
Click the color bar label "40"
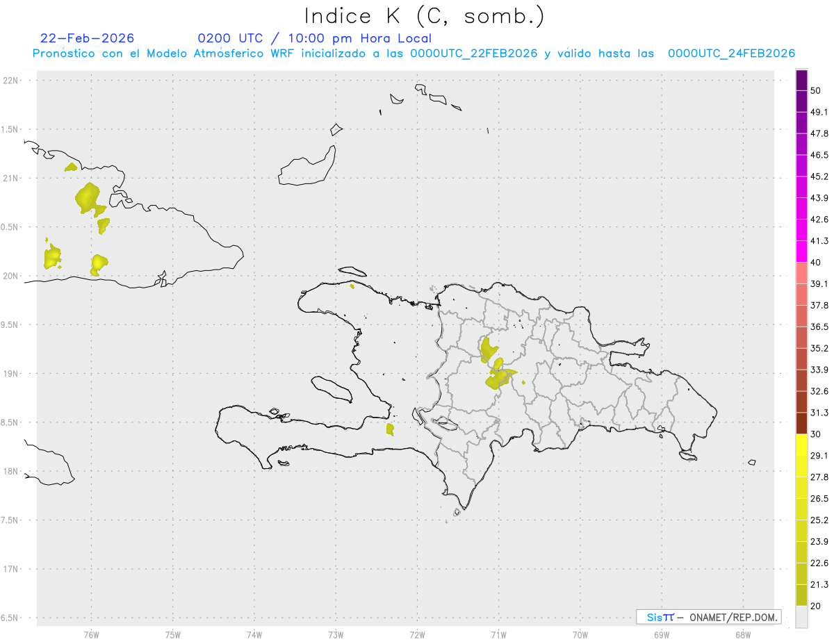click(x=817, y=263)
